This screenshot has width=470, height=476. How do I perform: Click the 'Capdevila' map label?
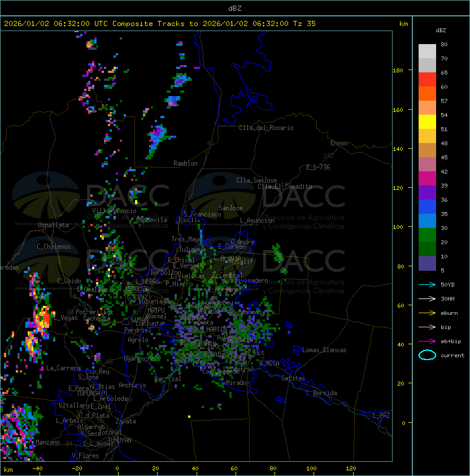pyautogui.click(x=152, y=220)
